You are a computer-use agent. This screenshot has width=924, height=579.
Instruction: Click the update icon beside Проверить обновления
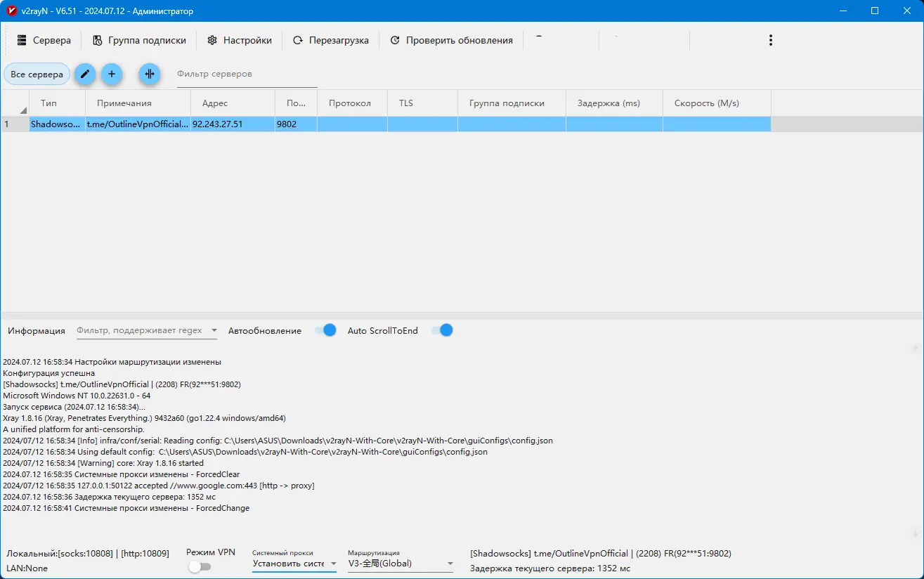(x=395, y=41)
